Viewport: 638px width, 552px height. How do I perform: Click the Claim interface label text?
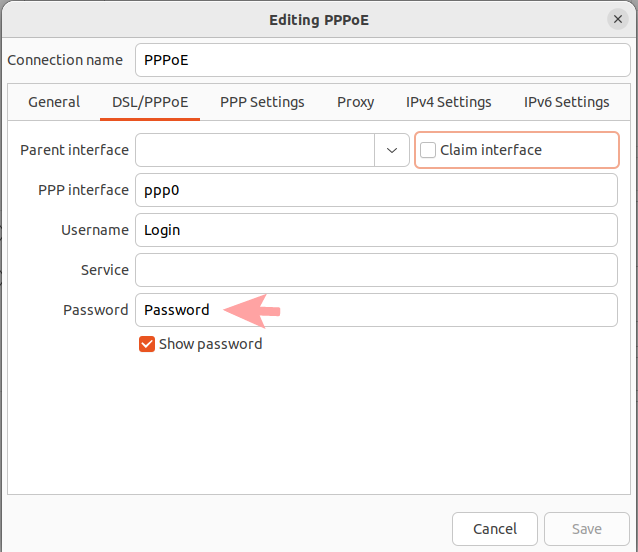tap(491, 150)
